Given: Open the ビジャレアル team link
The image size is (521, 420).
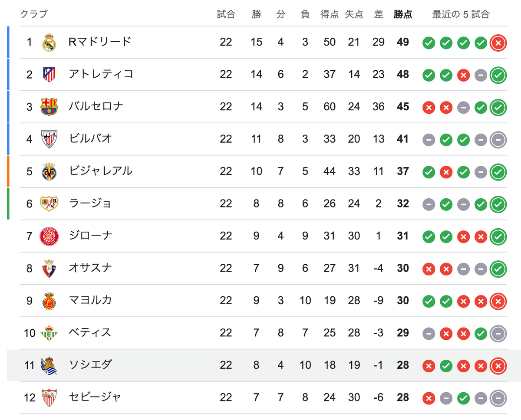Looking at the screenshot, I should coord(100,171).
